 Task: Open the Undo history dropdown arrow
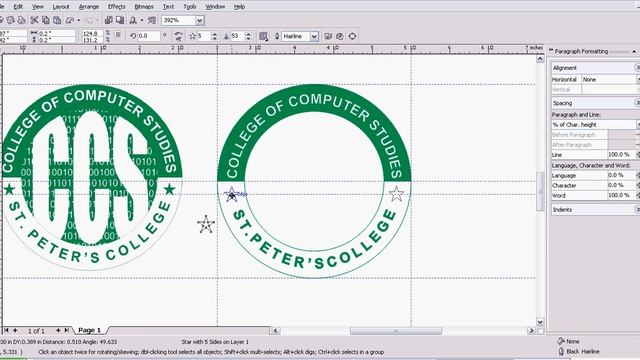[78, 20]
